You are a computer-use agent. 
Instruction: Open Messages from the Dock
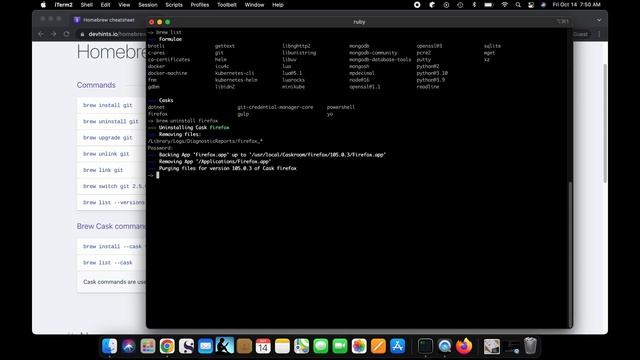(320, 346)
